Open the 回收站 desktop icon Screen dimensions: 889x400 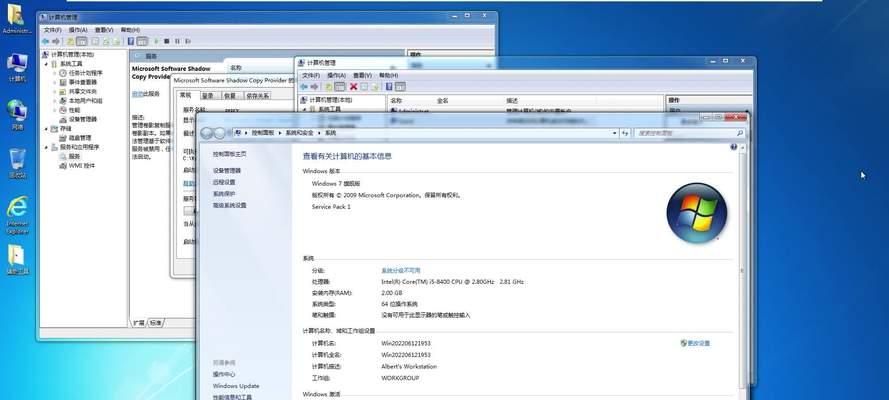pyautogui.click(x=18, y=163)
